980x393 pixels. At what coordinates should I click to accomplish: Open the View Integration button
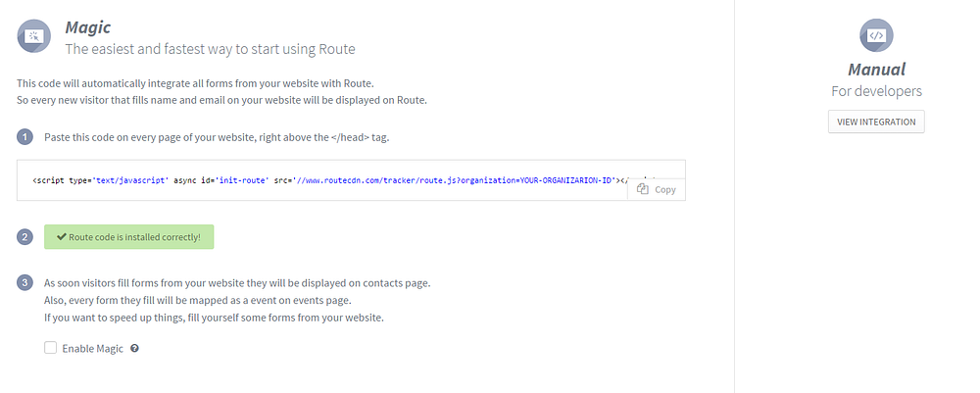[x=876, y=122]
